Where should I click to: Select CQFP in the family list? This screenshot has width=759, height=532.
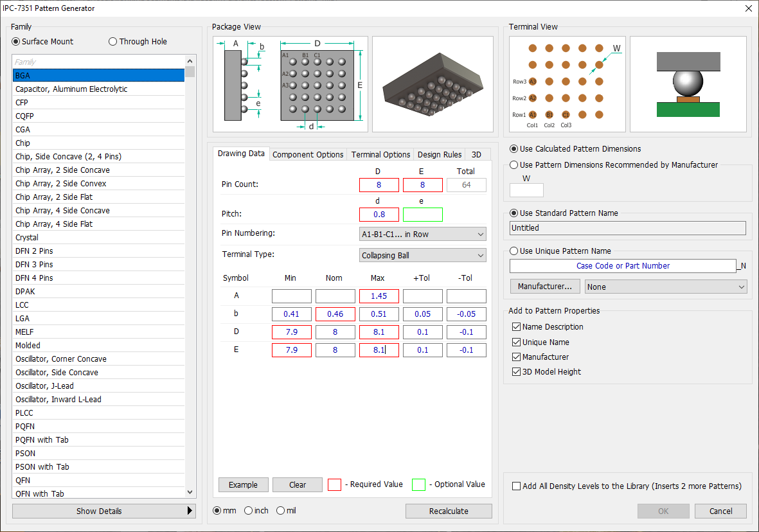[98, 116]
